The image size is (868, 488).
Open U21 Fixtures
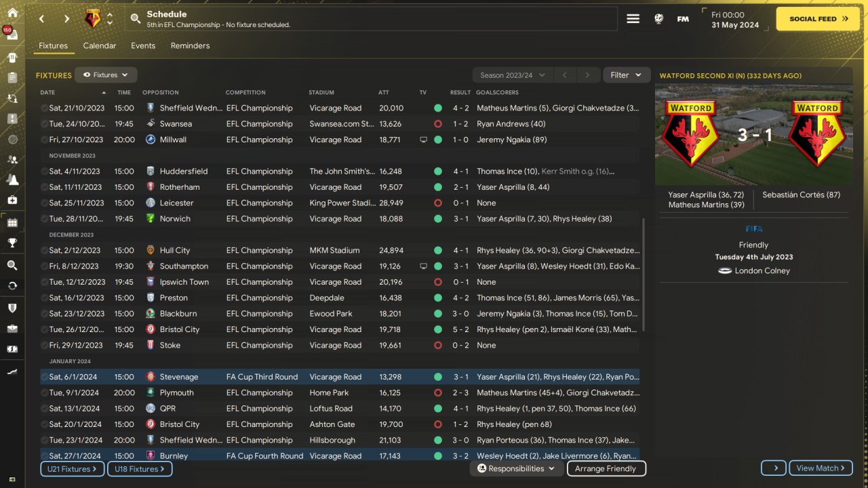tap(72, 468)
